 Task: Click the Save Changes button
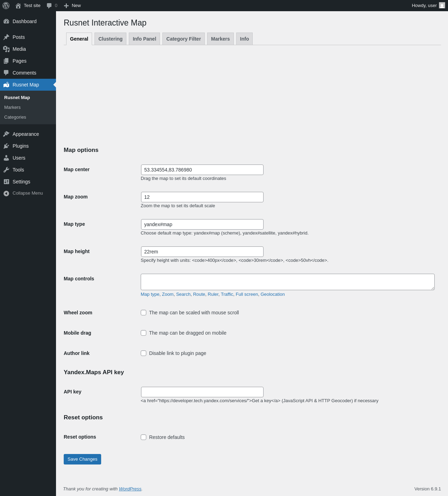coord(82,459)
